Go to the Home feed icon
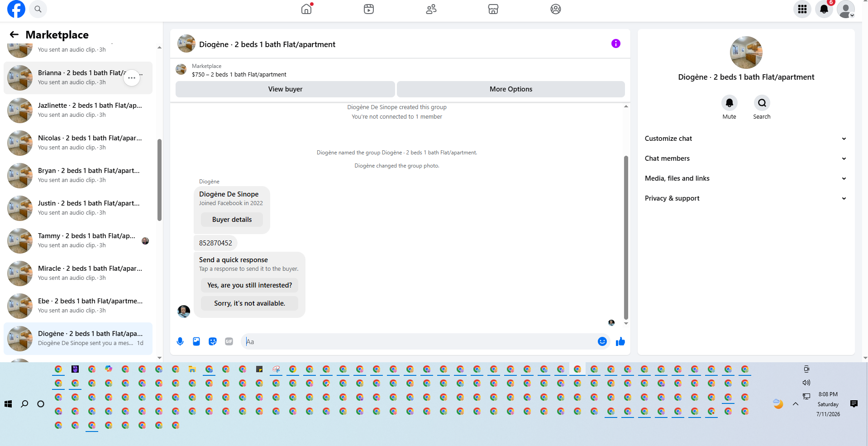The height and width of the screenshot is (446, 868). pos(306,9)
